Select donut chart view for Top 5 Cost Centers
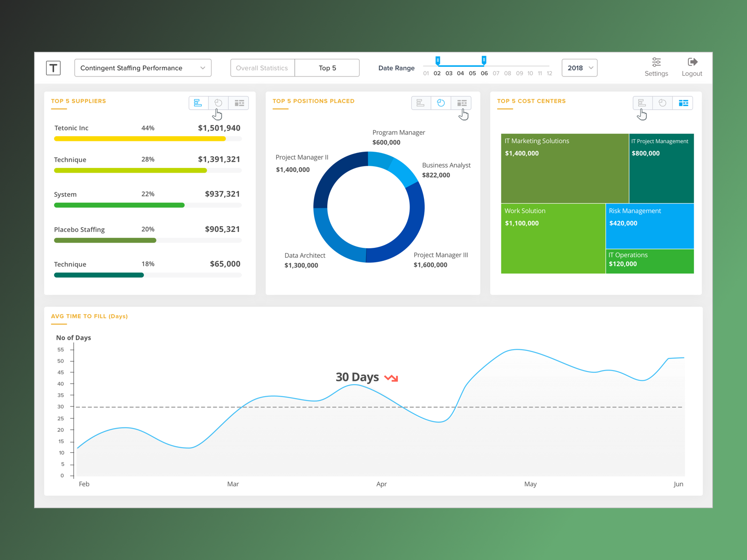The width and height of the screenshot is (747, 560). tap(662, 103)
